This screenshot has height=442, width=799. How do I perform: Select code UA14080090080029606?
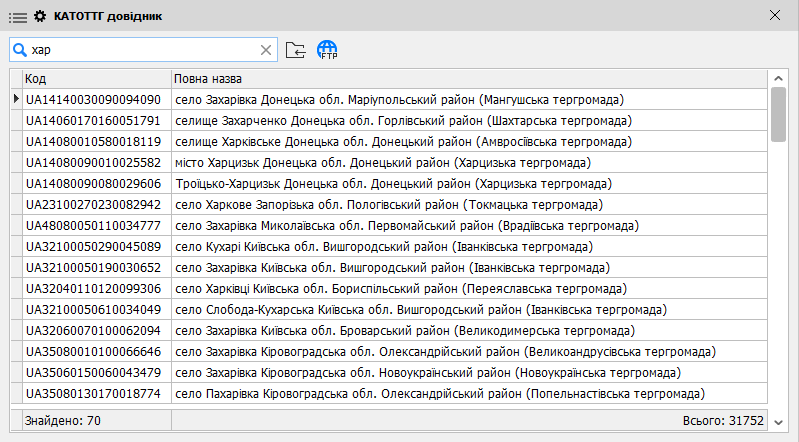tap(93, 184)
